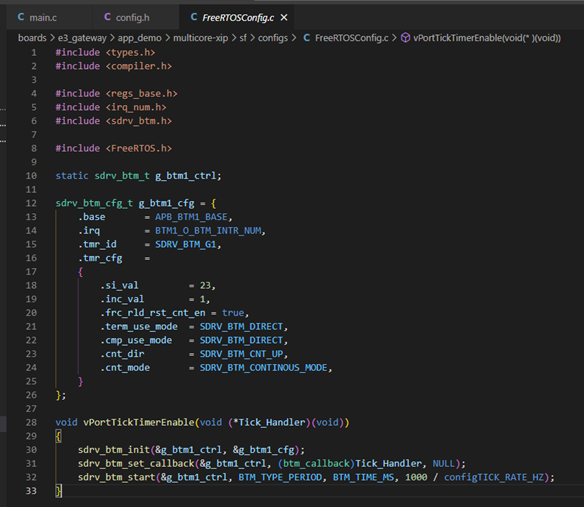Click the sdrv_btm.h include text
Viewport: 584px width, 507px height.
coord(139,121)
